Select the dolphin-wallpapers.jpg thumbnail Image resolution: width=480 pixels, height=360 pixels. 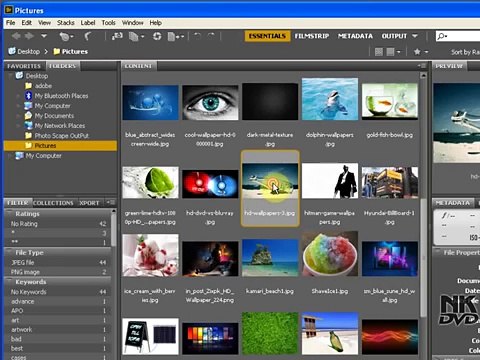coord(330,99)
